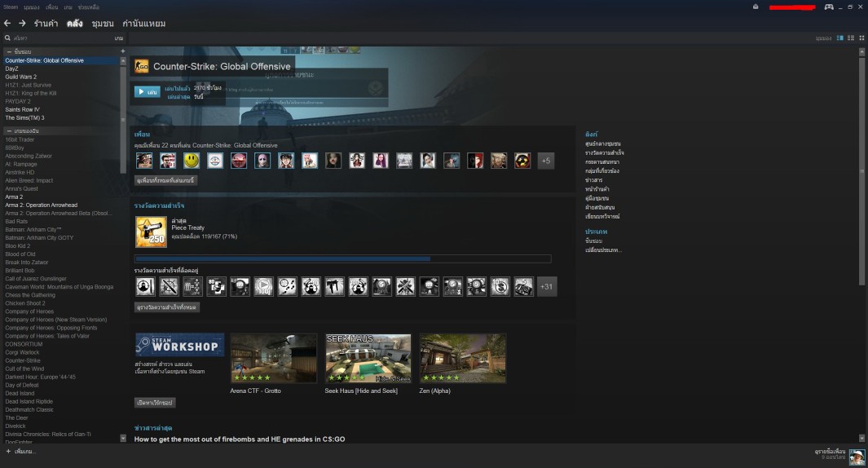
Task: Click the เปิดหาเวิร์กชอป browse workshop button
Action: (155, 403)
